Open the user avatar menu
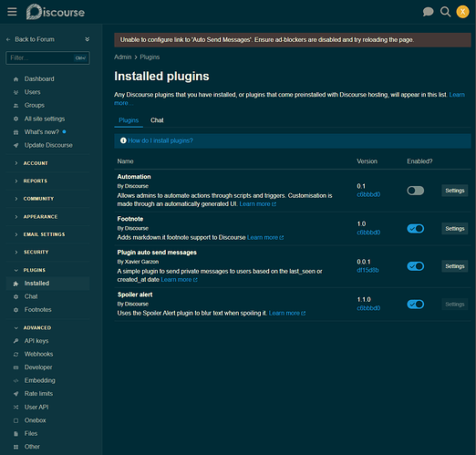 pyautogui.click(x=462, y=12)
